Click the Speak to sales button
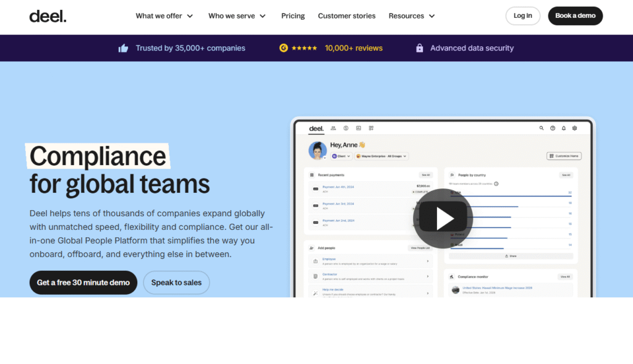Viewport: 633px width, 364px height. point(176,282)
